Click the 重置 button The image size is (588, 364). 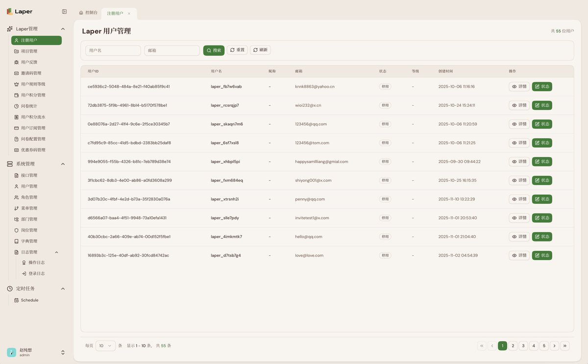coord(237,50)
